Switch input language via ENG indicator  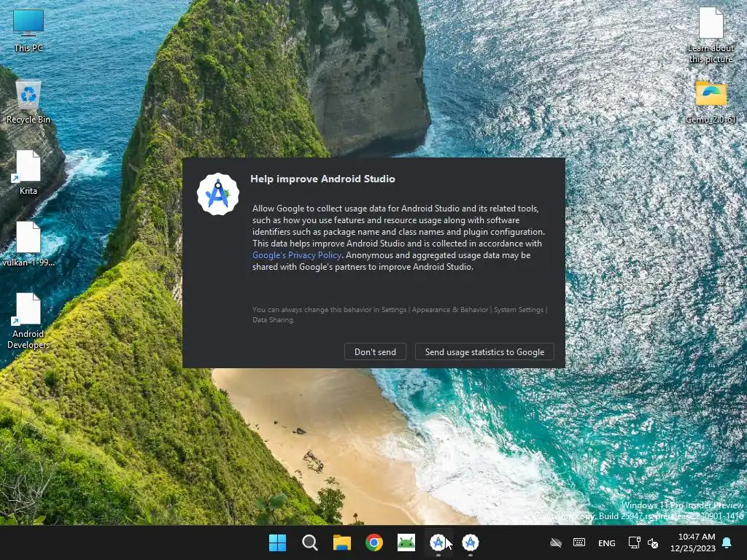606,542
